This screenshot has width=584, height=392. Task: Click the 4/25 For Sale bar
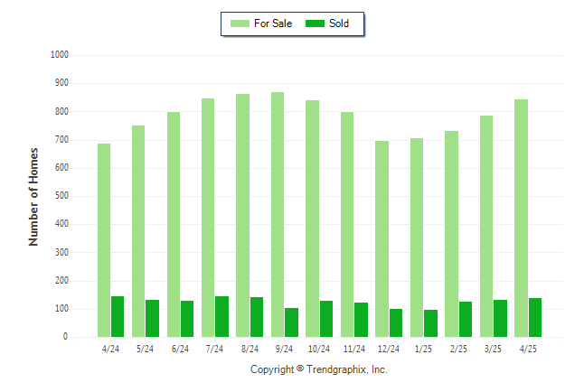[x=521, y=219]
